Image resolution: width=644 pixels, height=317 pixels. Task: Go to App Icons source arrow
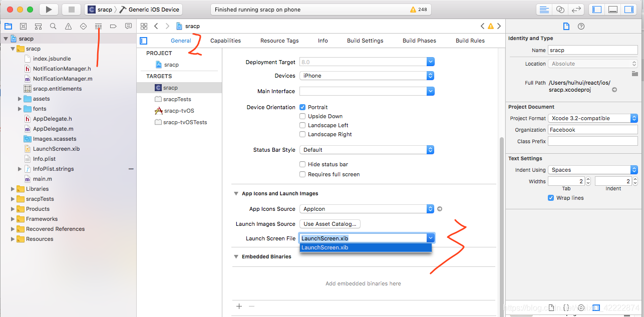440,209
